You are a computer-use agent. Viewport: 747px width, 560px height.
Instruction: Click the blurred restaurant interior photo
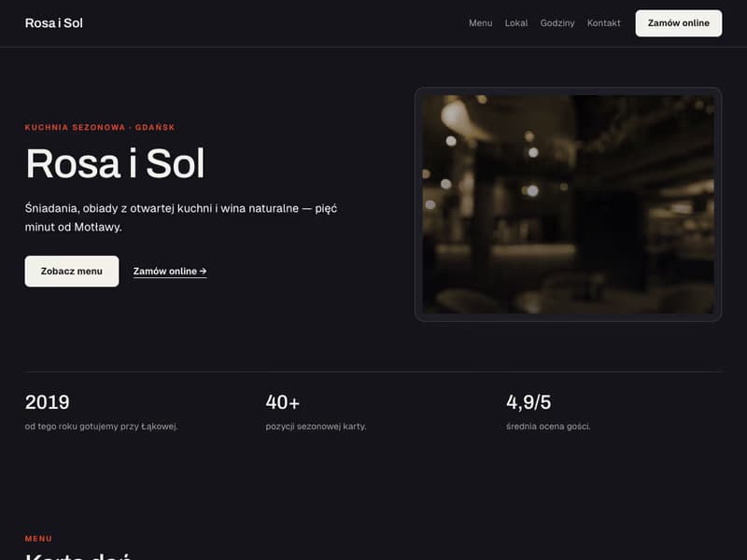click(x=568, y=204)
